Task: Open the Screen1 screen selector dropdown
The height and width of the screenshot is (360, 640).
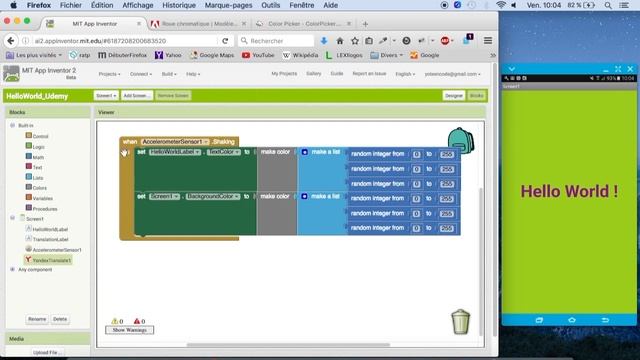Action: [106, 96]
